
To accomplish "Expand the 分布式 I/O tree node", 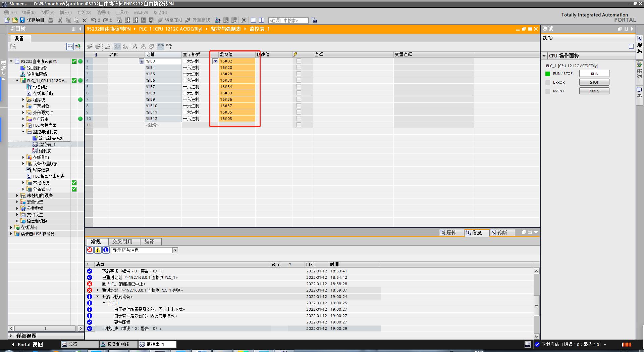I will click(23, 189).
